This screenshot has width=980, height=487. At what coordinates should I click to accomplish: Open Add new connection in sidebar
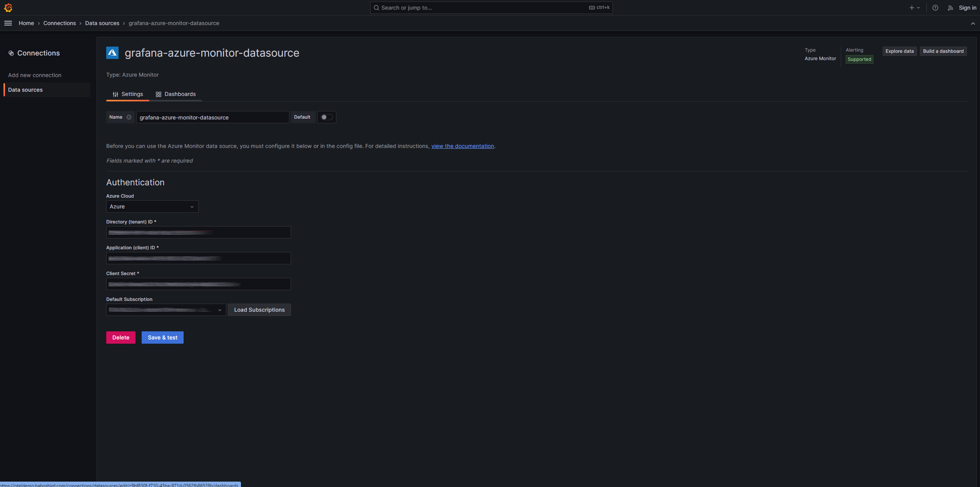click(x=35, y=75)
